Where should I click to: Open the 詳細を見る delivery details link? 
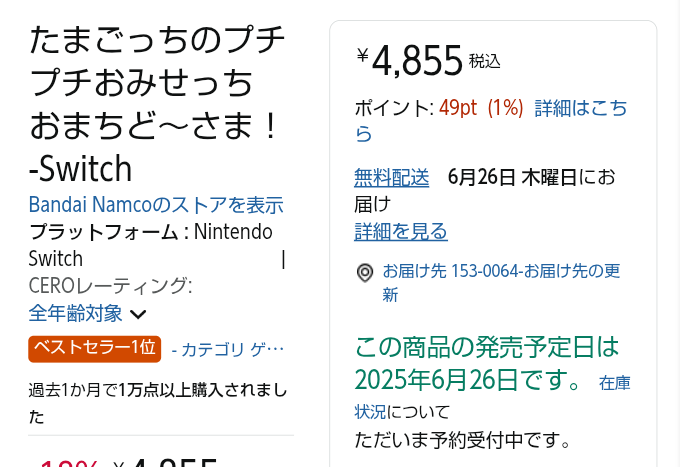tap(401, 232)
